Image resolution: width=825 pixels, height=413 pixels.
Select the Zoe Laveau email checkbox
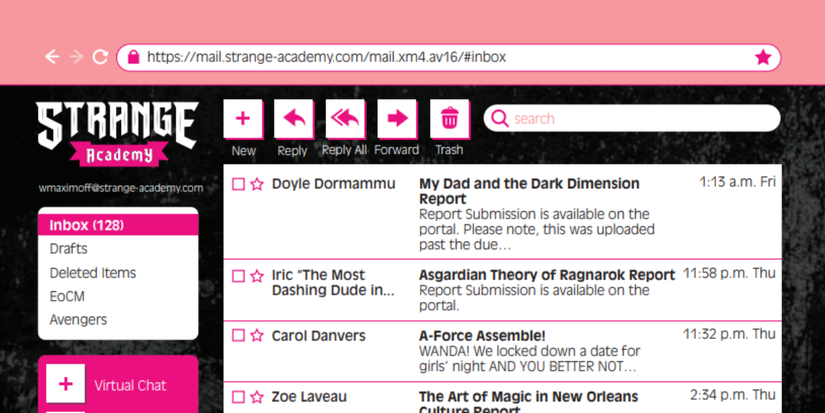click(x=238, y=397)
